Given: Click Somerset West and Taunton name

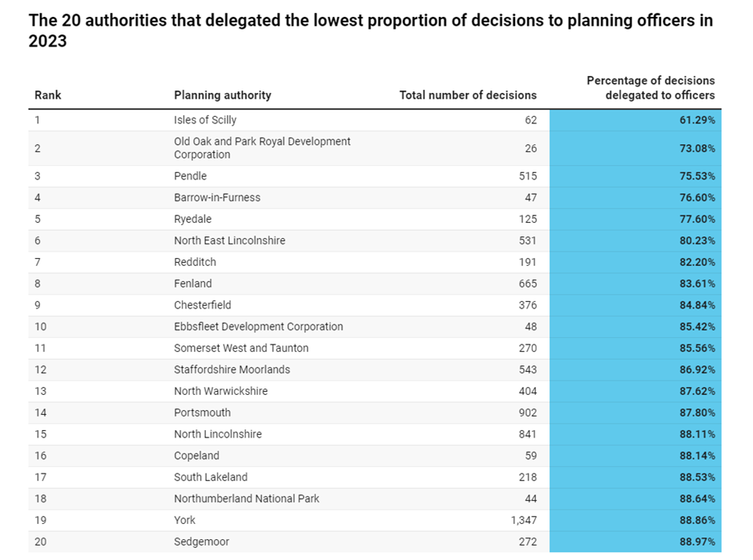Looking at the screenshot, I should coord(241,348).
